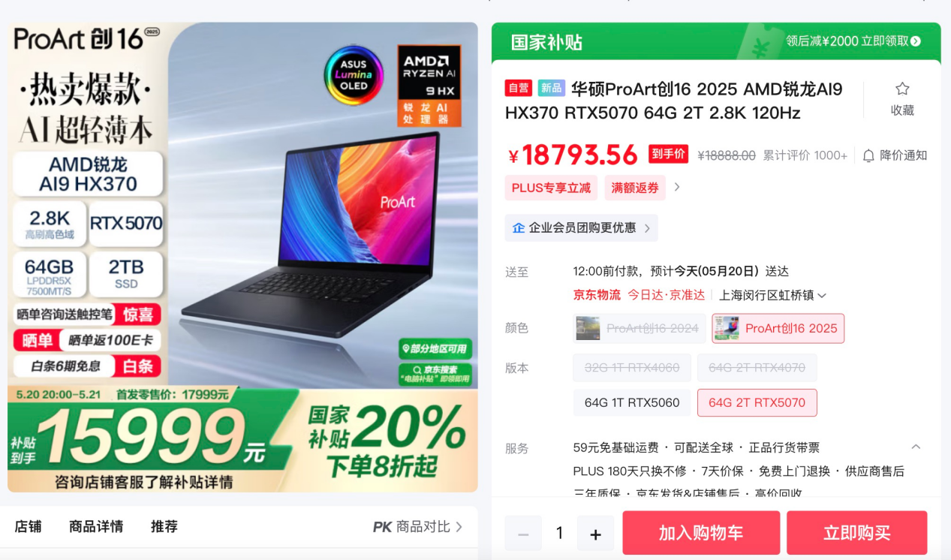951x560 pixels.
Task: Open the 上海闵行区虹桥镇 address dropdown
Action: 772,295
